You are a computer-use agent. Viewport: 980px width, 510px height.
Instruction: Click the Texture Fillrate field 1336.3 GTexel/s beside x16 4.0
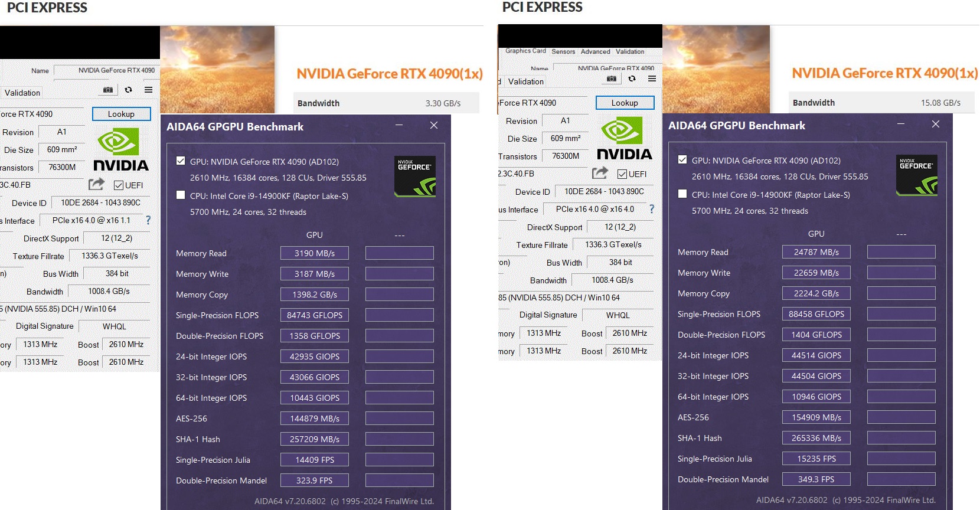[613, 244]
